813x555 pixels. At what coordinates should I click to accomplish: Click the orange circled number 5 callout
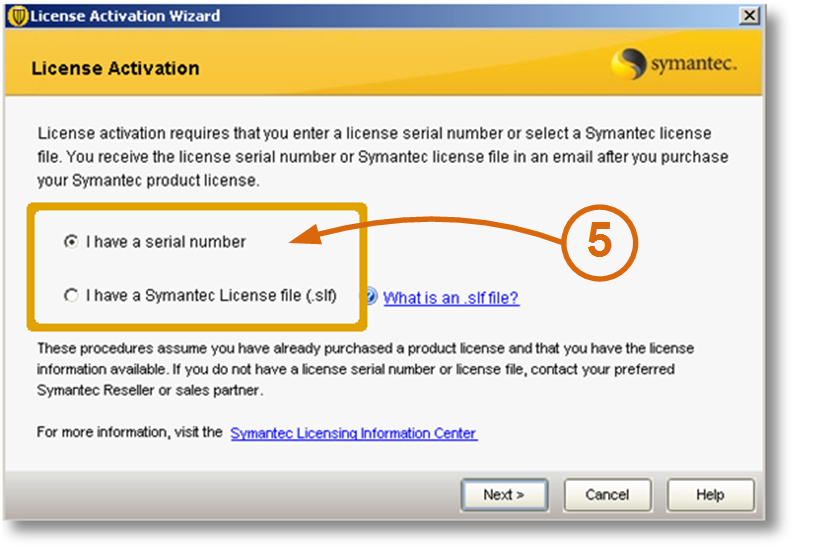click(x=599, y=243)
